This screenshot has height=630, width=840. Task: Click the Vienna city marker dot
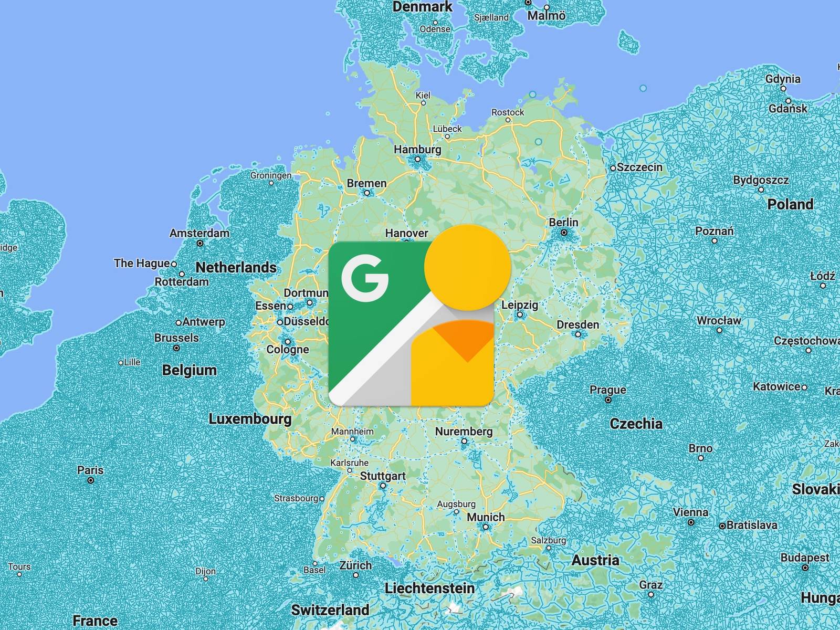[x=691, y=522]
